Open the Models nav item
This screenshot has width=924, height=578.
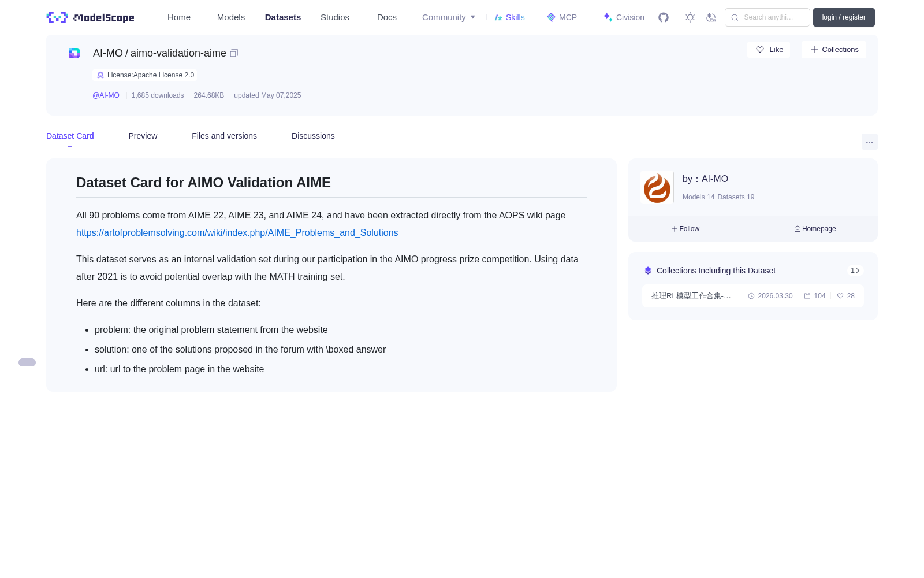point(231,17)
